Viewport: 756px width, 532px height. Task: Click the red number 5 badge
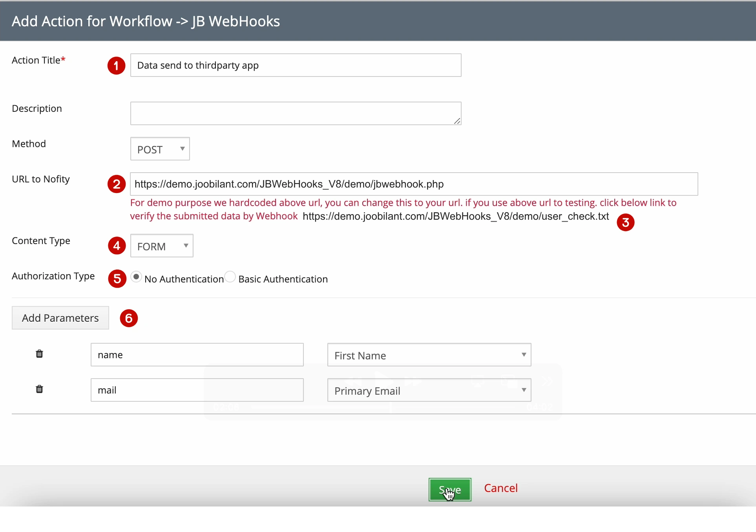(x=117, y=279)
